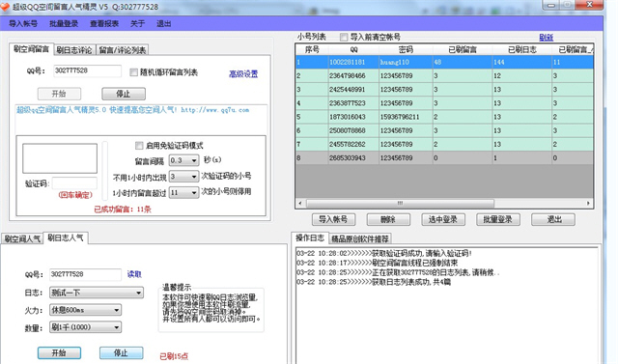Click log line 刷空间留言线程已强制结束
This screenshot has width=618, height=364.
(378, 263)
